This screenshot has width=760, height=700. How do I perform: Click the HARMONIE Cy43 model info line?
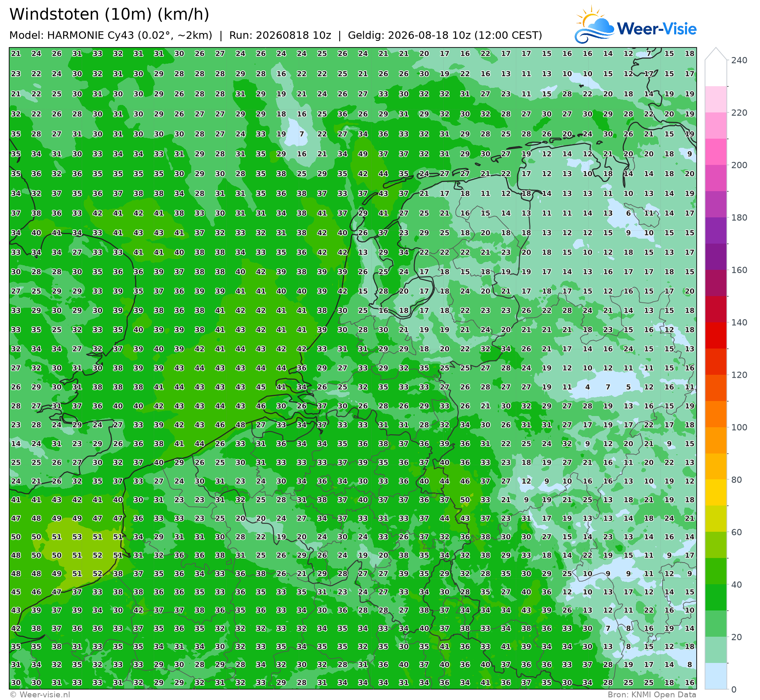click(275, 35)
